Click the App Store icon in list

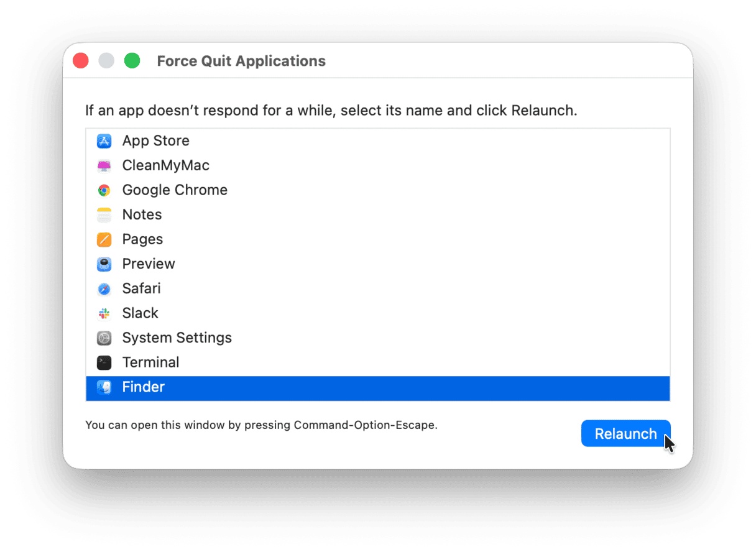pyautogui.click(x=104, y=141)
